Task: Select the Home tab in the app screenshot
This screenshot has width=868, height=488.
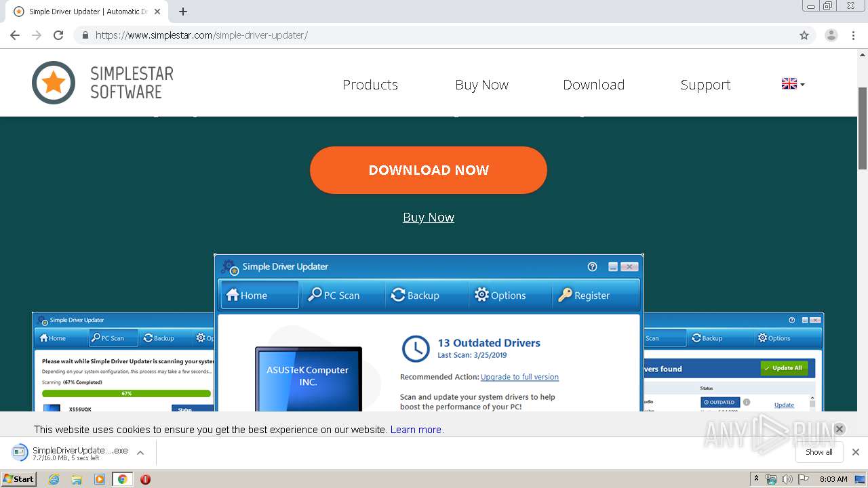Action: tap(259, 295)
